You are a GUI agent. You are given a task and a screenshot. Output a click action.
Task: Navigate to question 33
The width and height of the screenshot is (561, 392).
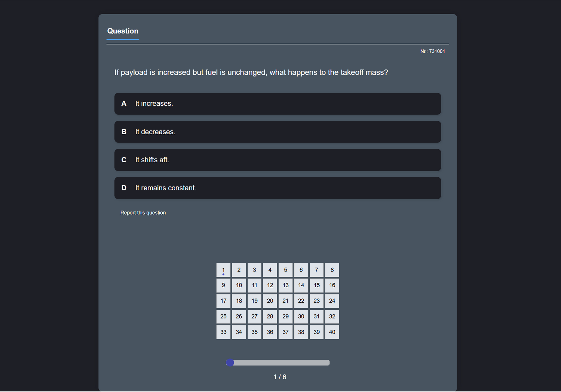tap(223, 332)
